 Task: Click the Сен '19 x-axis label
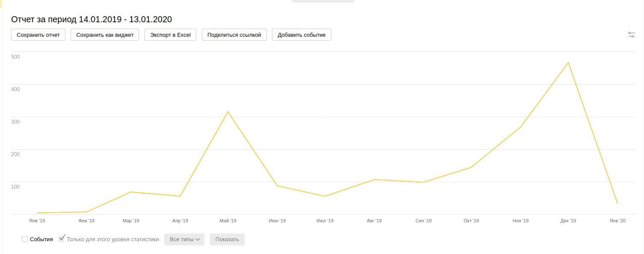[423, 221]
